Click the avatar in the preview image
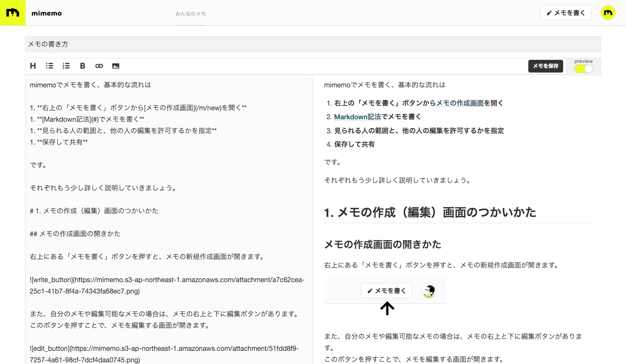The height and width of the screenshot is (364, 626). tap(429, 291)
